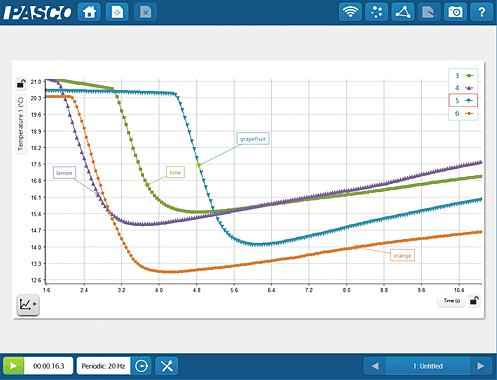The width and height of the screenshot is (497, 380).
Task: Create a new experiment page
Action: coord(117,12)
